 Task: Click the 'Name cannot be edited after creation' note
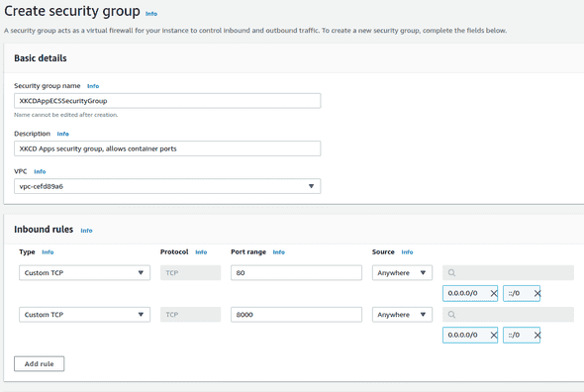click(x=66, y=115)
